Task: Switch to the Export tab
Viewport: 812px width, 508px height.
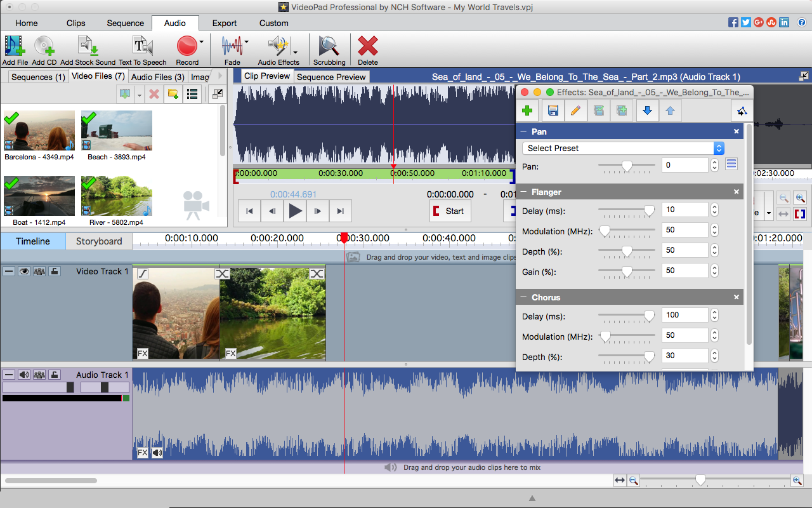Action: pyautogui.click(x=224, y=23)
